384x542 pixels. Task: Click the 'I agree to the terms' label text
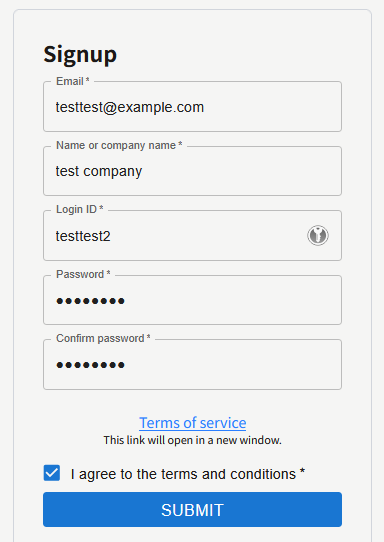183,474
